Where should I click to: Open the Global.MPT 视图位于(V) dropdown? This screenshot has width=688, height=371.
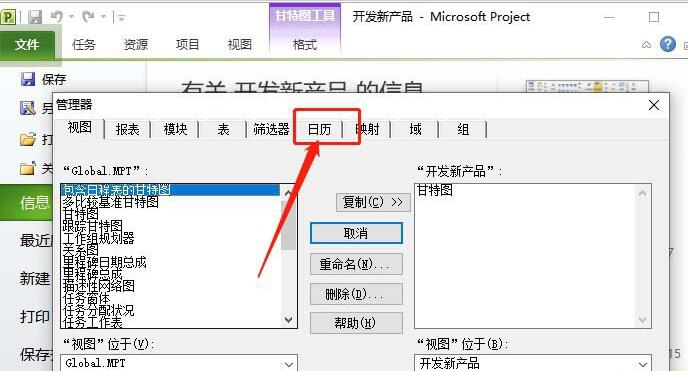pyautogui.click(x=288, y=364)
